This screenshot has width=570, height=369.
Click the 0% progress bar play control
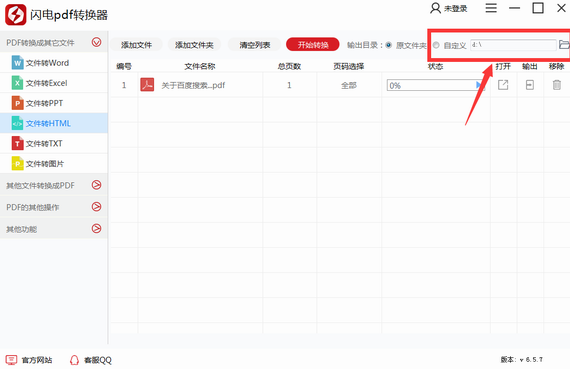[479, 85]
